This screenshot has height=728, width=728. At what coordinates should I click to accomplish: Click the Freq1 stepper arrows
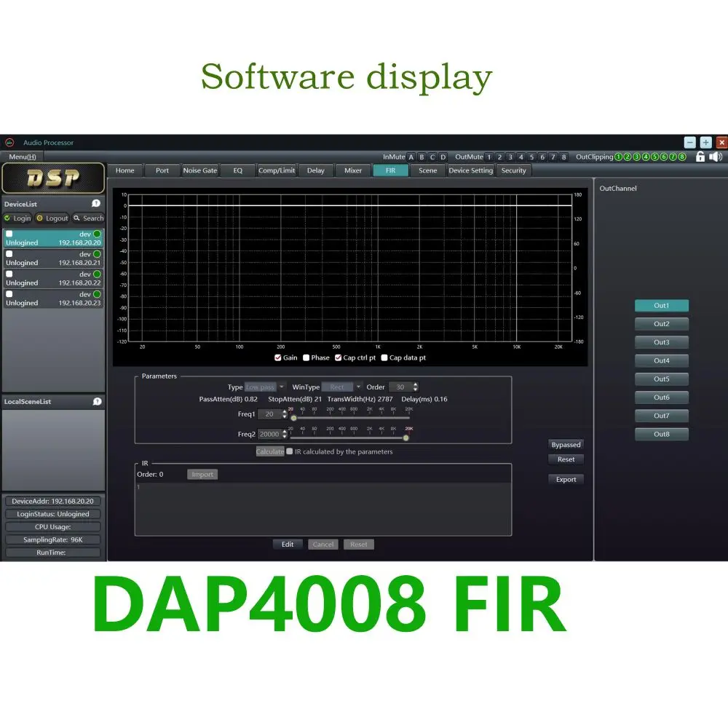[285, 414]
